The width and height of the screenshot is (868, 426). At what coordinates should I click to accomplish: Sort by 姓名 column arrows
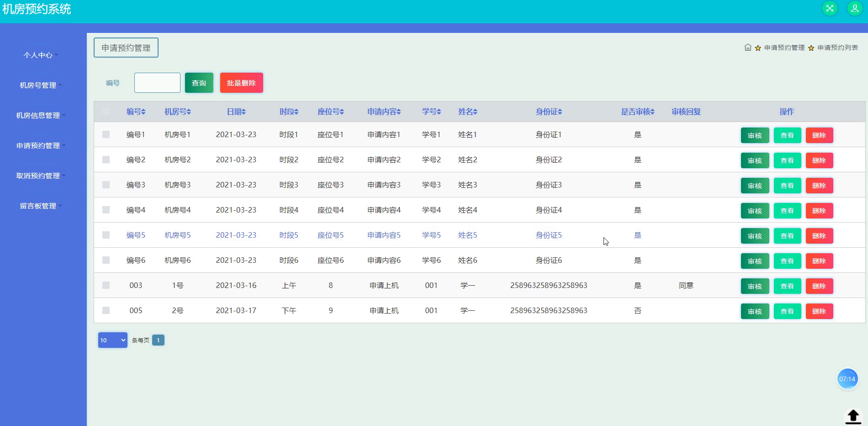coord(476,112)
